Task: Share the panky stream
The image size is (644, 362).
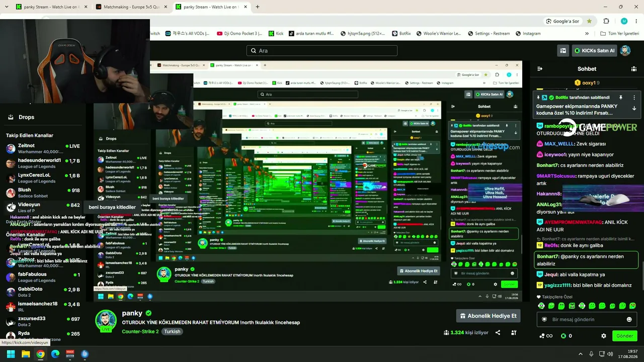Action: [x=498, y=332]
